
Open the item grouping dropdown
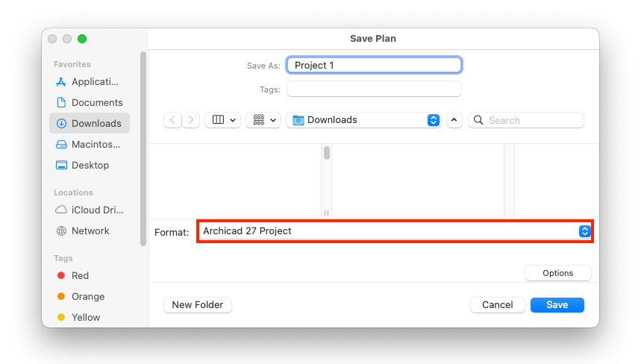click(263, 120)
